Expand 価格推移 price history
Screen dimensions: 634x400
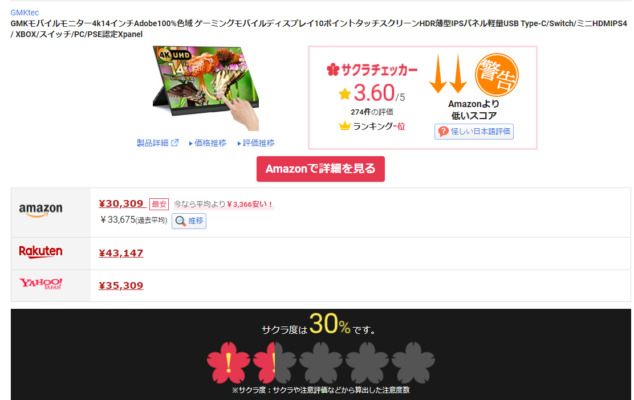click(x=208, y=143)
